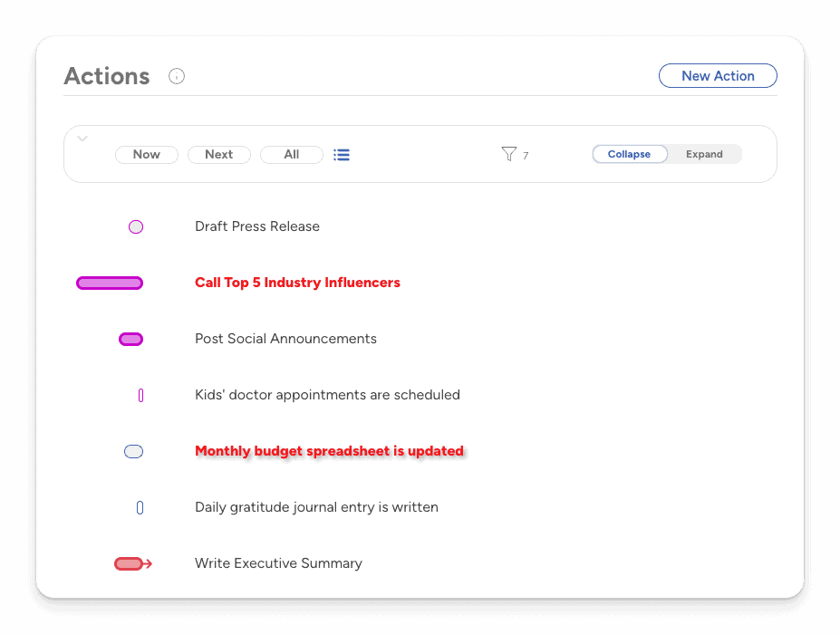Click the narrow marker beside Kids' doctor appointments
This screenshot has width=840, height=634.
(140, 396)
